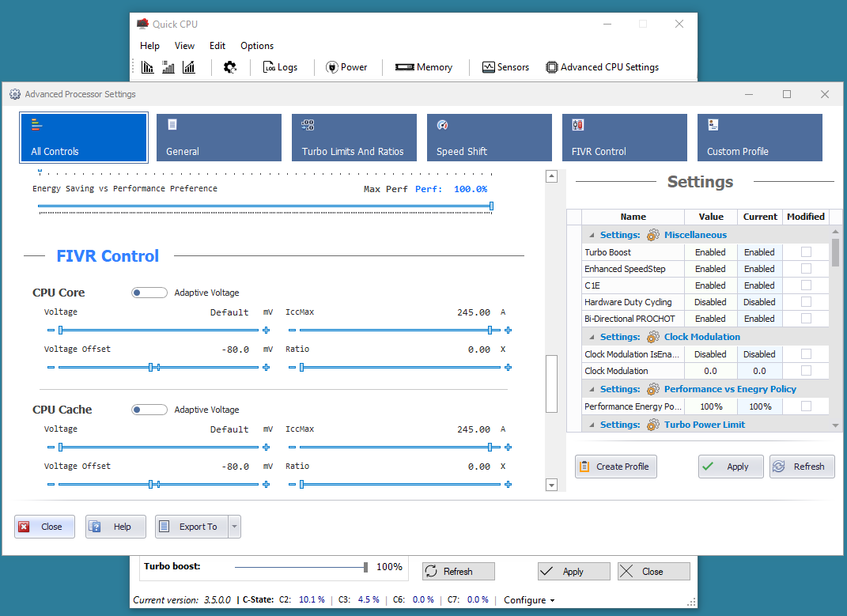The width and height of the screenshot is (847, 616).
Task: Check Modified box for Bi-Directional PROCHOT
Action: [806, 319]
